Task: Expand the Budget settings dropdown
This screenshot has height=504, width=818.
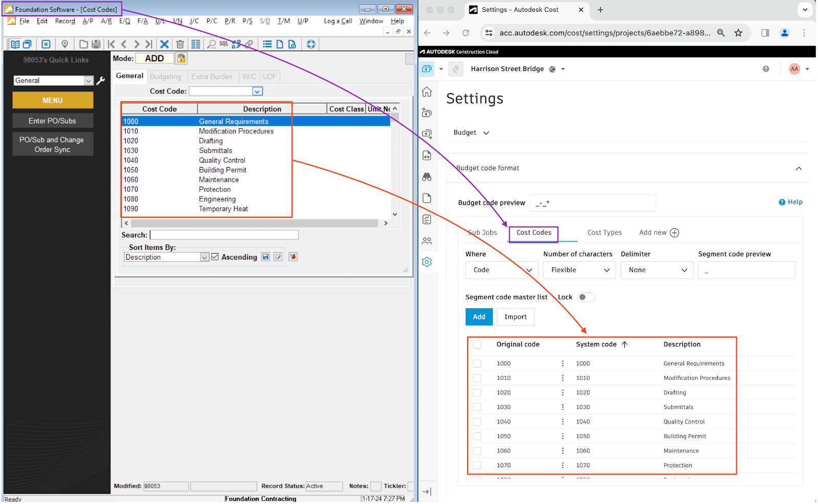Action: 471,132
